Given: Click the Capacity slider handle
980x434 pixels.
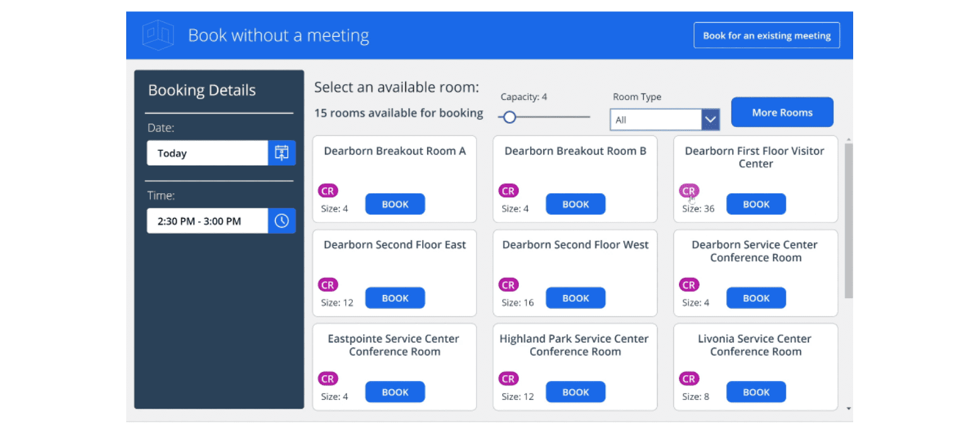Looking at the screenshot, I should click(509, 117).
